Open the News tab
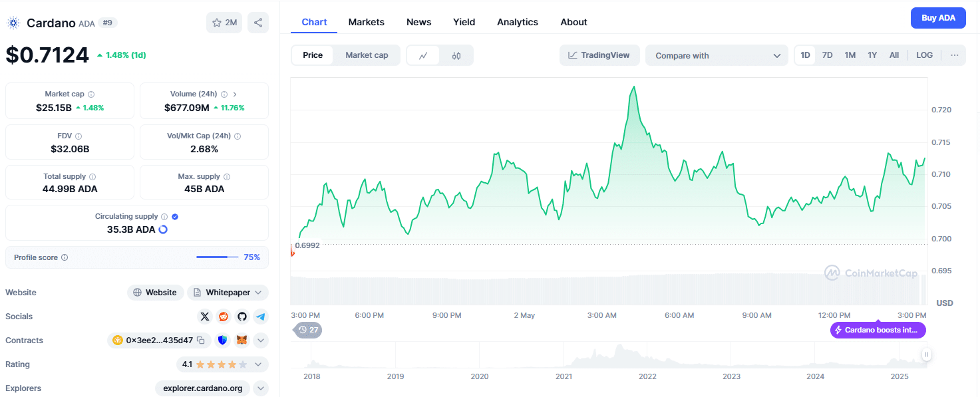 418,22
